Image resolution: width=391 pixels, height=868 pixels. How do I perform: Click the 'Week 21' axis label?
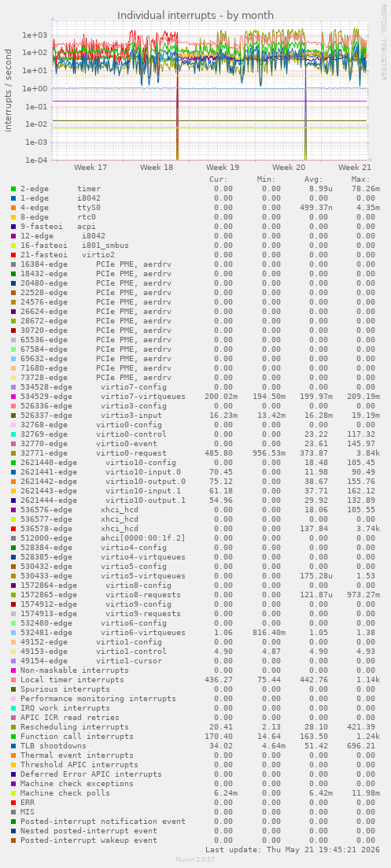click(355, 167)
